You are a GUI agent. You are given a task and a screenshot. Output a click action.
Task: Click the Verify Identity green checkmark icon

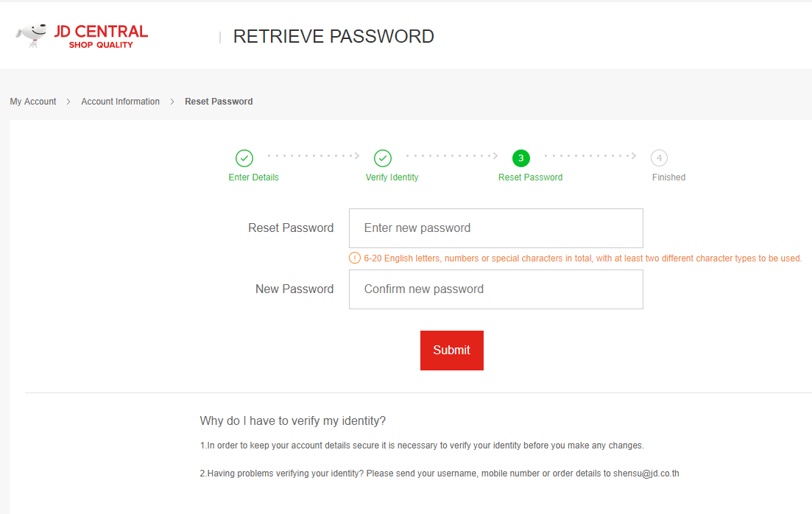pos(383,158)
